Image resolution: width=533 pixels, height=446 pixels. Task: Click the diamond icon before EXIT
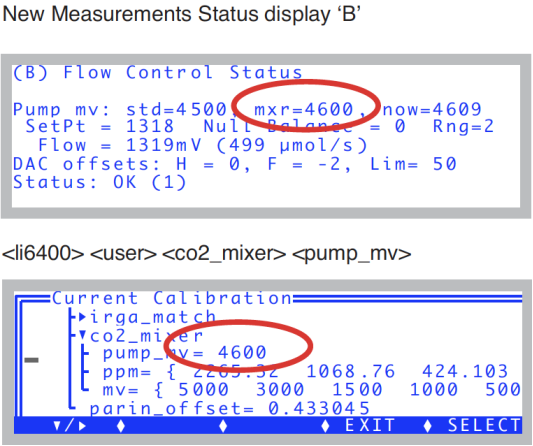pos(325,426)
